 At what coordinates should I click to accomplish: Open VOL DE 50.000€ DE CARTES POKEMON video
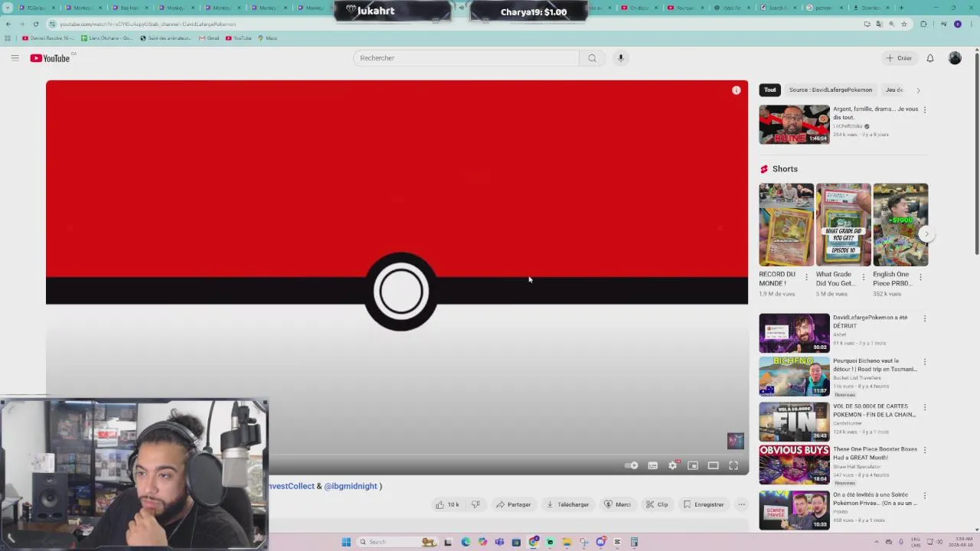coord(794,421)
